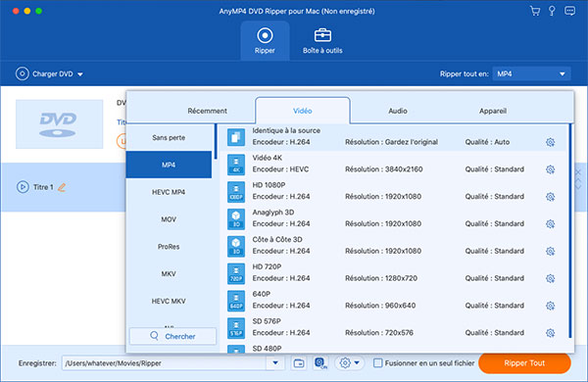Click the DVD disc thumbnail
Viewport: 588px width, 382px height.
point(59,124)
